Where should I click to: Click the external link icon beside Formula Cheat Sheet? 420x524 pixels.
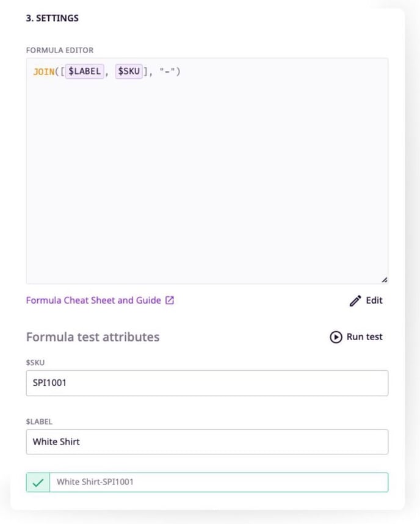coord(168,300)
